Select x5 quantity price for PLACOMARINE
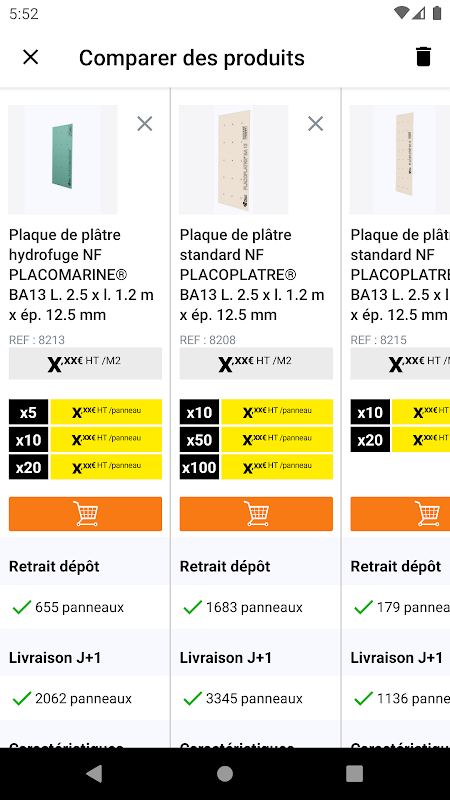This screenshot has width=450, height=800. tap(85, 412)
